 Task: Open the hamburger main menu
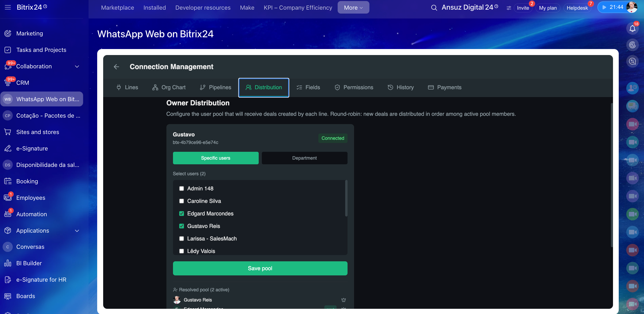(x=8, y=7)
